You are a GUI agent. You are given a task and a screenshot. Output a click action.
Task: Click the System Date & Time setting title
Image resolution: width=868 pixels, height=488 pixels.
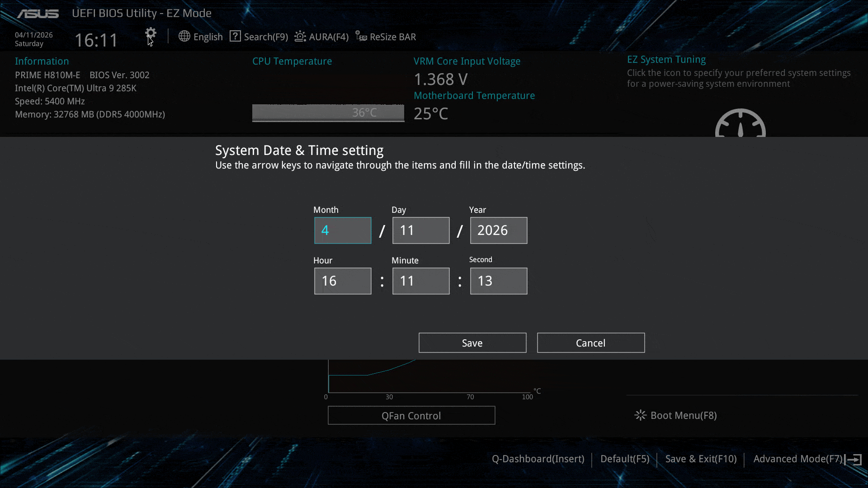pos(299,150)
